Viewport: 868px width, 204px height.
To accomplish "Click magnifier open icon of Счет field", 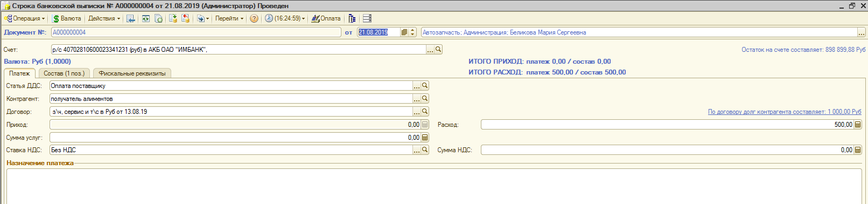I will click(438, 49).
